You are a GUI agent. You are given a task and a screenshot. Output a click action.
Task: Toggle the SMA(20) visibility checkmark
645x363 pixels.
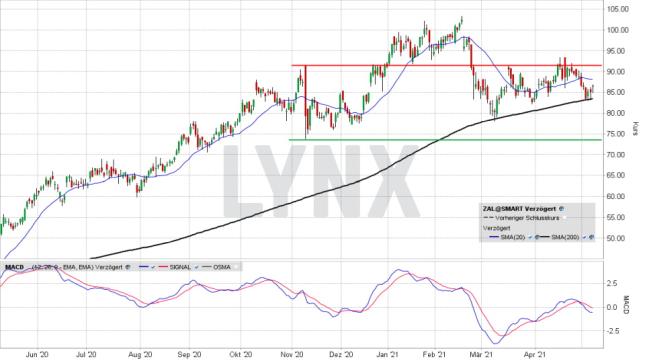pos(530,237)
